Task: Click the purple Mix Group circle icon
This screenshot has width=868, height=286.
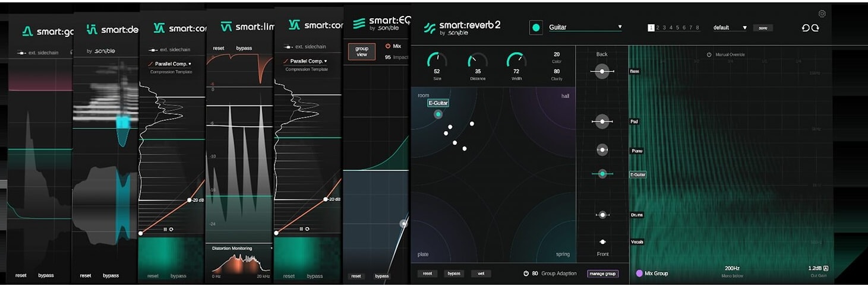Action: click(x=639, y=274)
